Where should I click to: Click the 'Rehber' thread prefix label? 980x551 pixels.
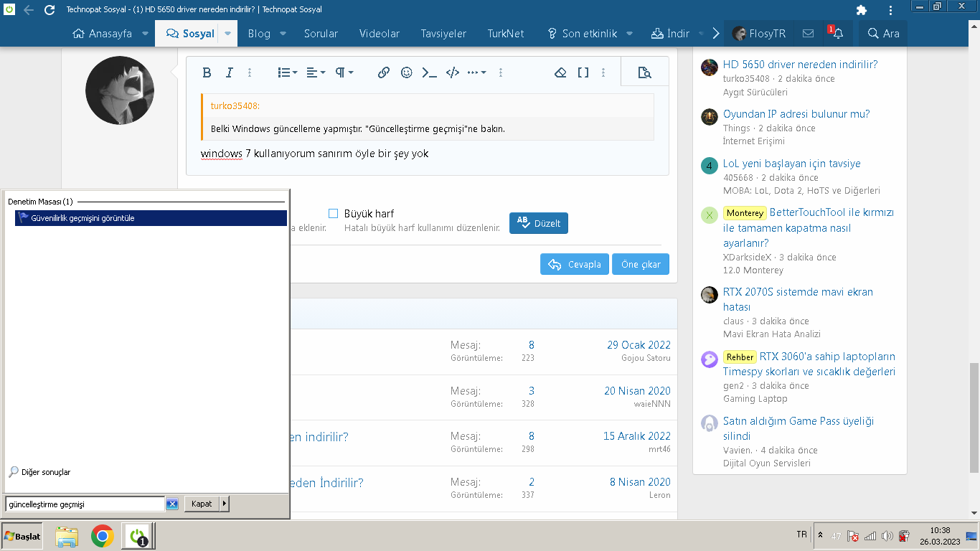pyautogui.click(x=740, y=357)
